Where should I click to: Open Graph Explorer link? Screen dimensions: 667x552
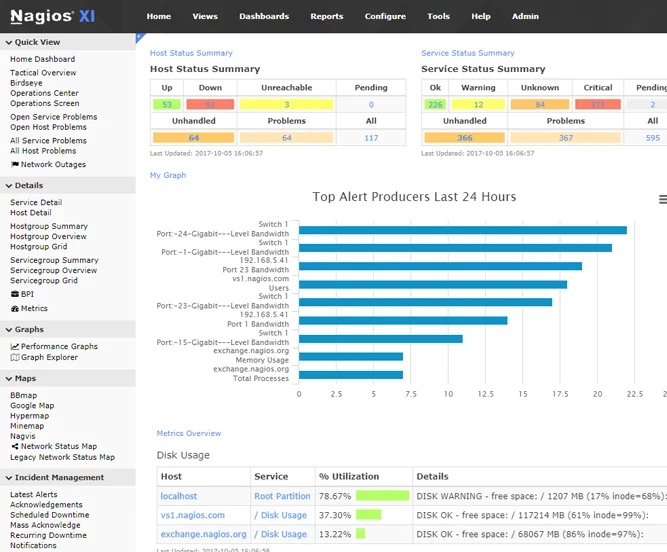point(44,357)
